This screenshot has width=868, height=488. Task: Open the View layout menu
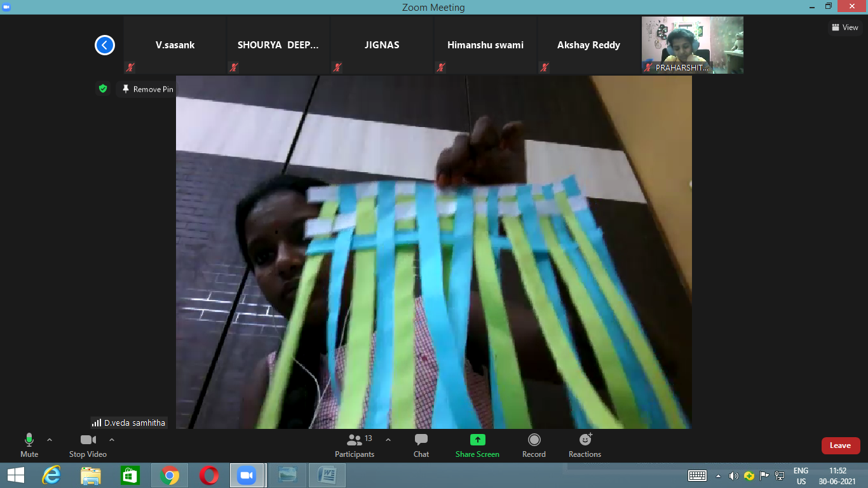(x=845, y=27)
